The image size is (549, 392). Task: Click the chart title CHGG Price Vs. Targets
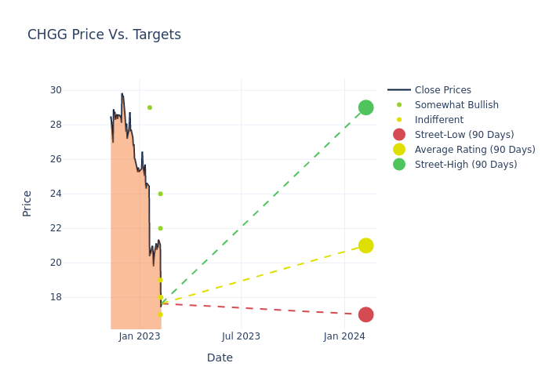pos(104,34)
